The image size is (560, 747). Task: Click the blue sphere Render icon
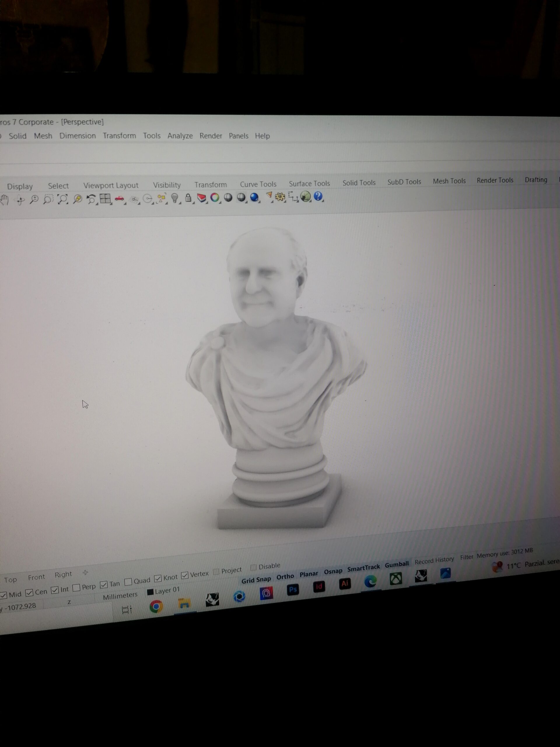[x=254, y=197]
